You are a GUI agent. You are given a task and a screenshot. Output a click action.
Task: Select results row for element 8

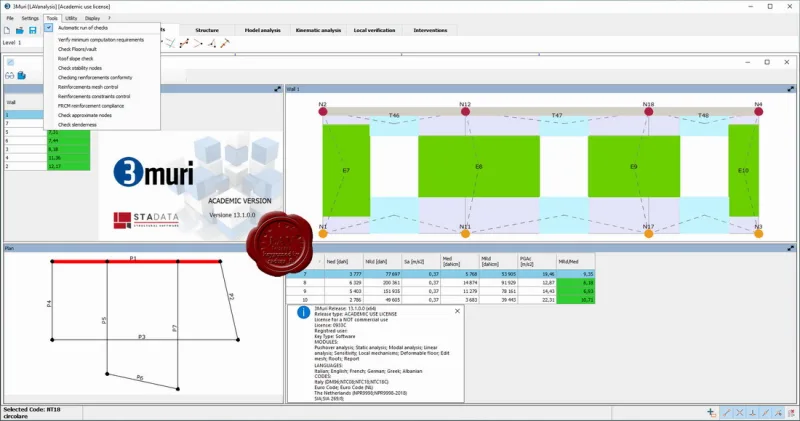[x=440, y=282]
